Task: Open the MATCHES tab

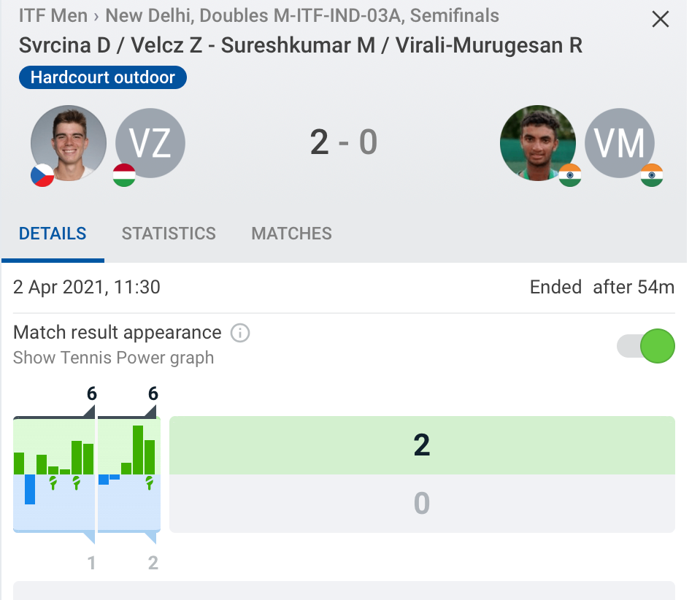Action: point(291,234)
